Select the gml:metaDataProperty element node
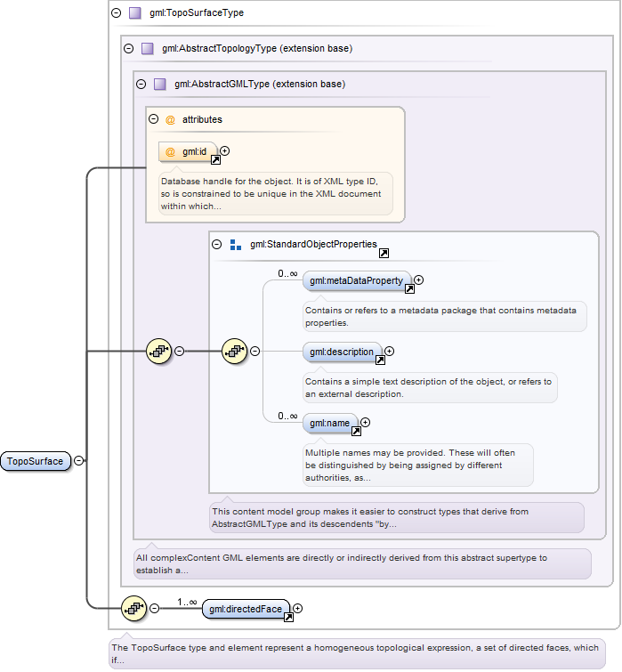 coord(357,280)
